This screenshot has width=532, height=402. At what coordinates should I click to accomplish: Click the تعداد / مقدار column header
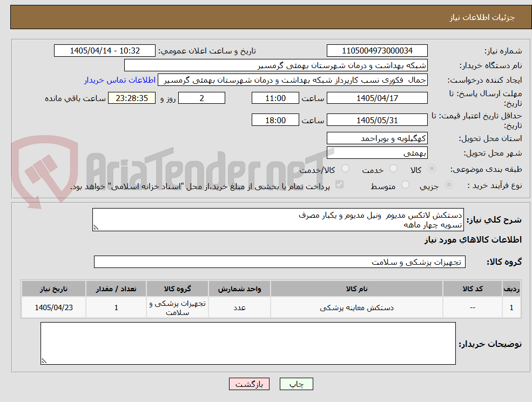coord(116,289)
